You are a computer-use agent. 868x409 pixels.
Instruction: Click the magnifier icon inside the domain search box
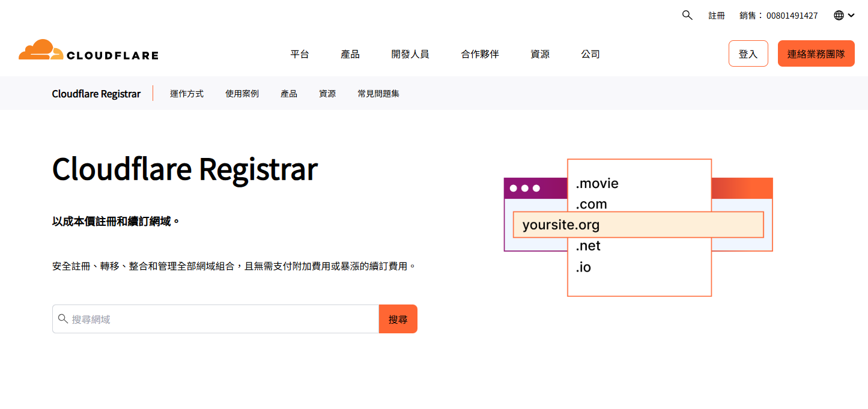(63, 319)
